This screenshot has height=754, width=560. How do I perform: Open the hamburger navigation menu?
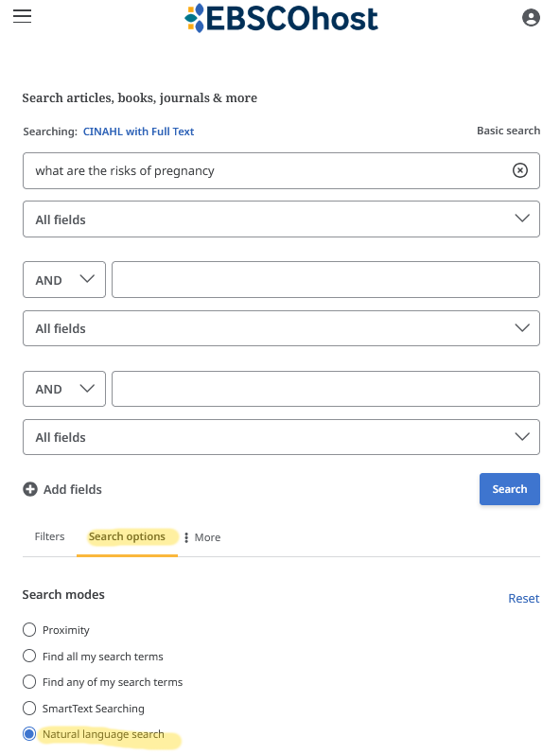pyautogui.click(x=22, y=16)
